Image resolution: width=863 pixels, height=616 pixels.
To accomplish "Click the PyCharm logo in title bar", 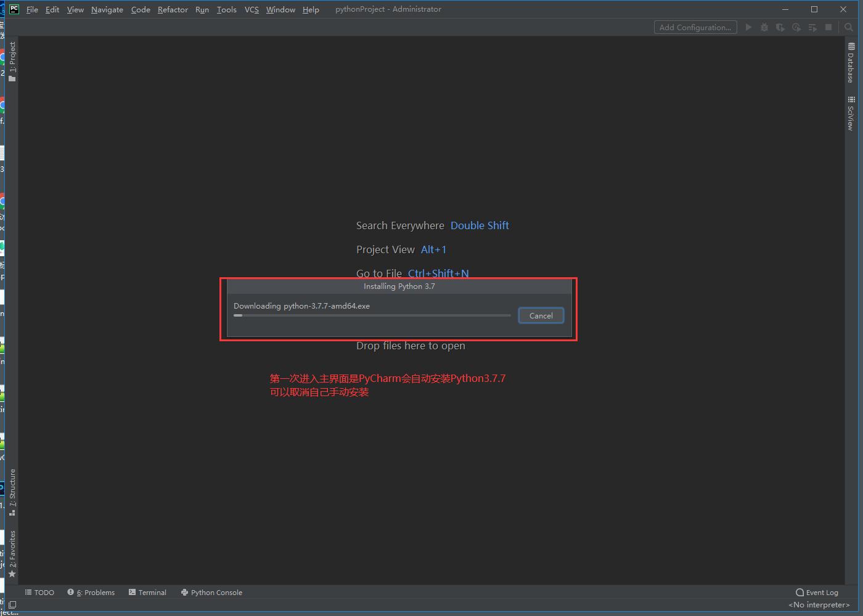I will tap(14, 9).
